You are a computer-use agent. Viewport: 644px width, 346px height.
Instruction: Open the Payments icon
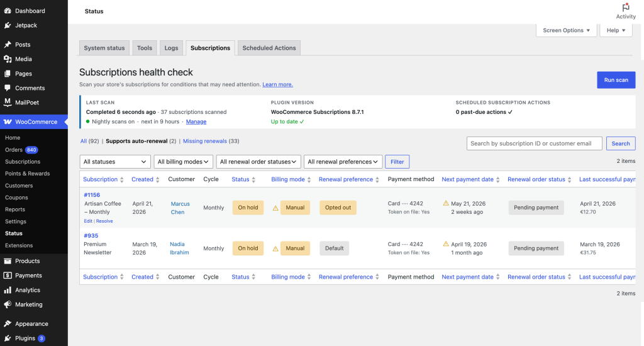click(x=8, y=276)
